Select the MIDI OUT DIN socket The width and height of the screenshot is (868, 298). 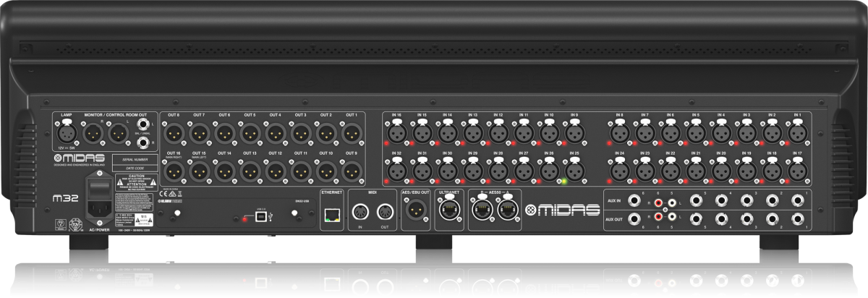click(383, 210)
